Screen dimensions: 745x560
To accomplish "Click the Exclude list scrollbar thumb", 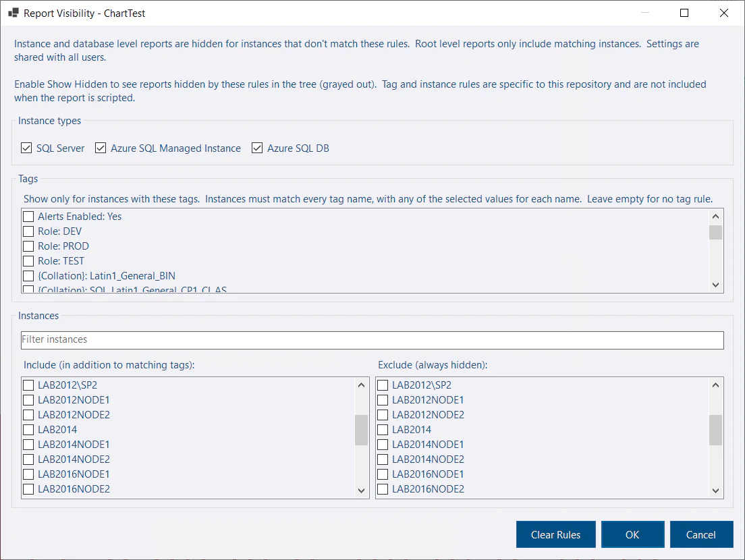I will coord(715,430).
